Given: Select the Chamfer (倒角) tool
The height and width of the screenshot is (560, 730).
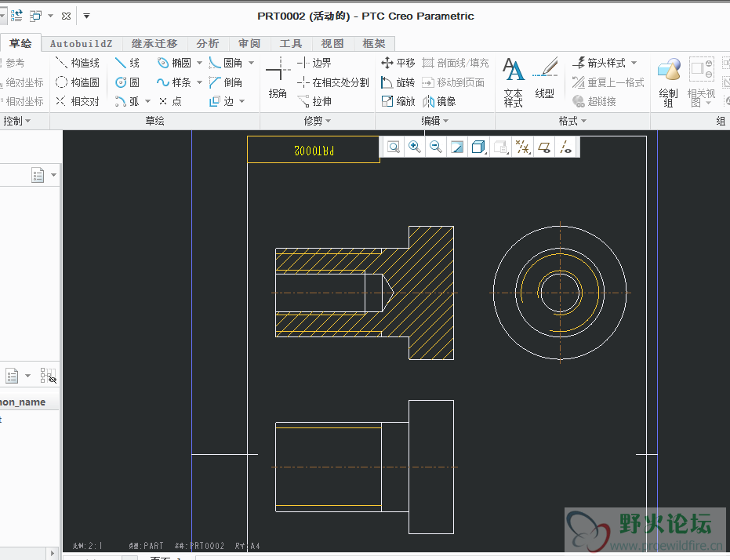Looking at the screenshot, I should (226, 82).
